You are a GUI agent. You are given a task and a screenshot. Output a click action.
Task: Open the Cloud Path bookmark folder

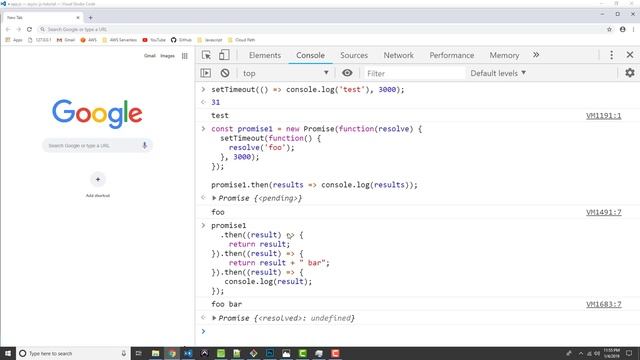[x=242, y=40]
